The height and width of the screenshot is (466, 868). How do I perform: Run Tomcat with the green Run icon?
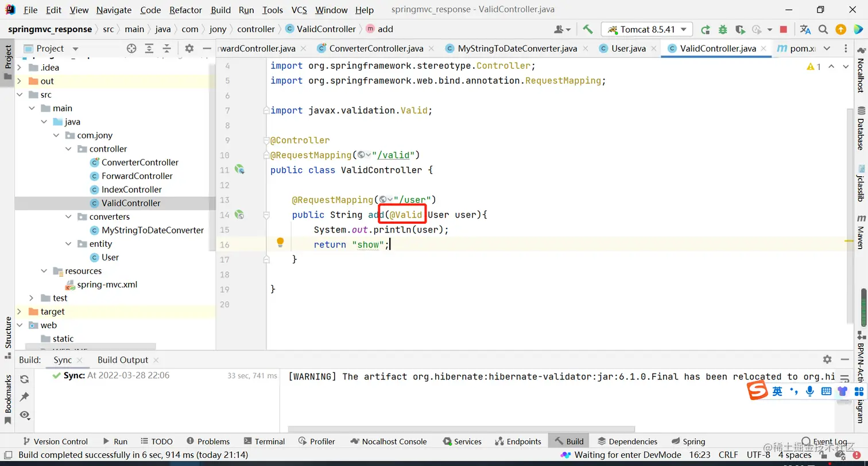[706, 29]
